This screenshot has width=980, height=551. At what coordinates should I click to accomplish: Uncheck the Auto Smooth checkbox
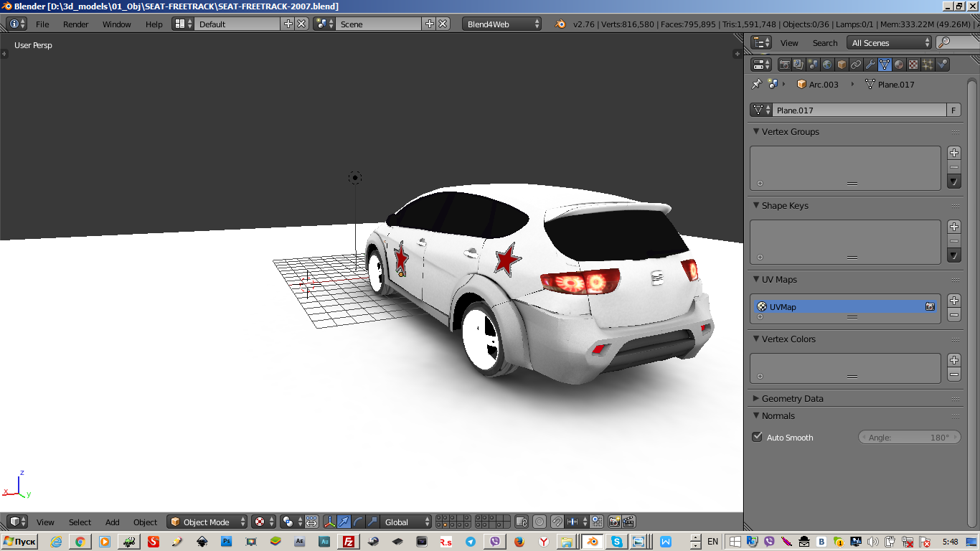757,437
